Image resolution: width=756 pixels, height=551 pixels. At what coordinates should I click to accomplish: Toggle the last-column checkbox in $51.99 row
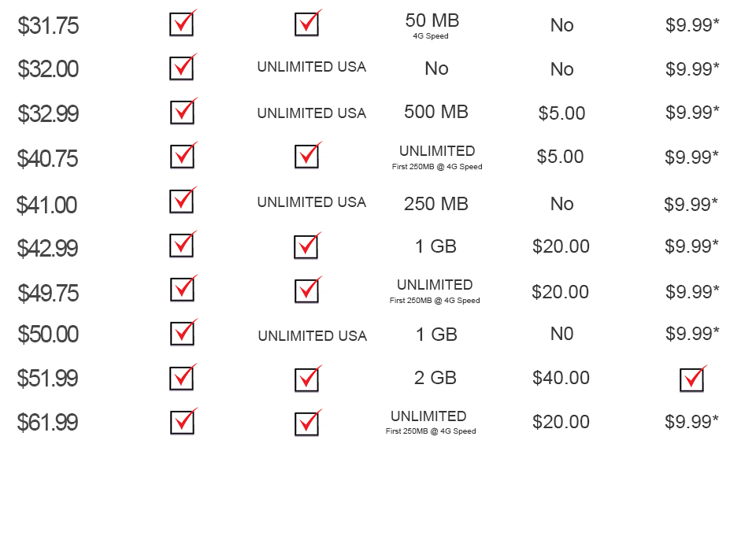[x=692, y=380]
